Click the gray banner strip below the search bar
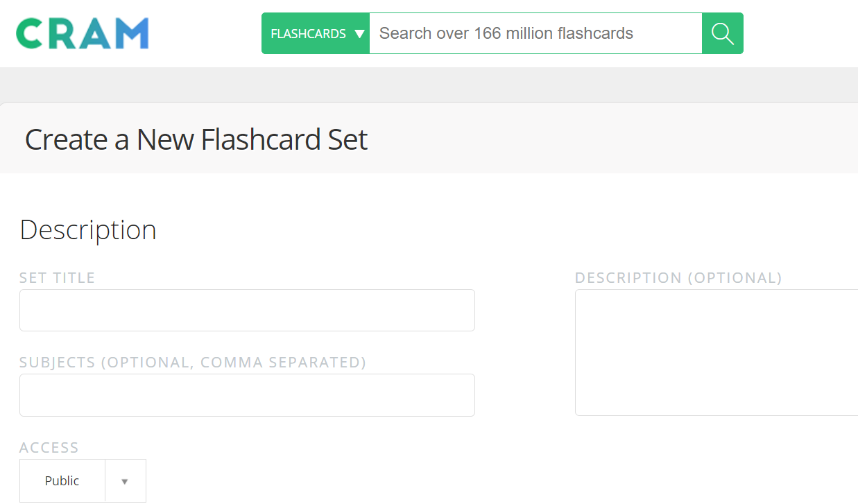This screenshot has width=858, height=504. (x=429, y=85)
